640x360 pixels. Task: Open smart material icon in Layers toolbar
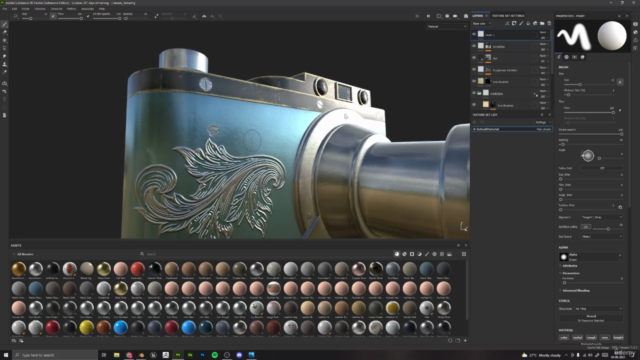535,24
